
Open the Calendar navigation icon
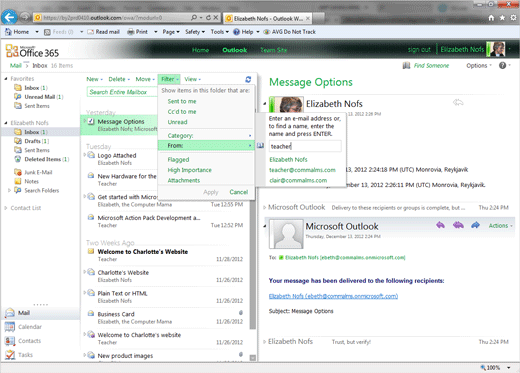[10, 327]
